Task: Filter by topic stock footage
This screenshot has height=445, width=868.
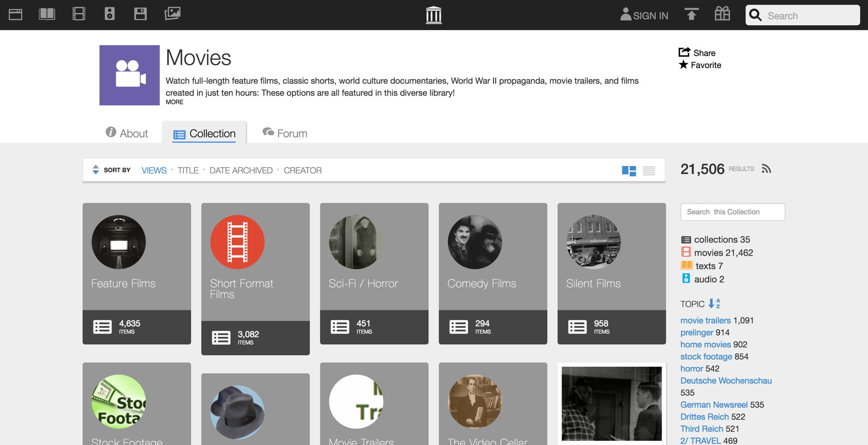Action: (706, 357)
